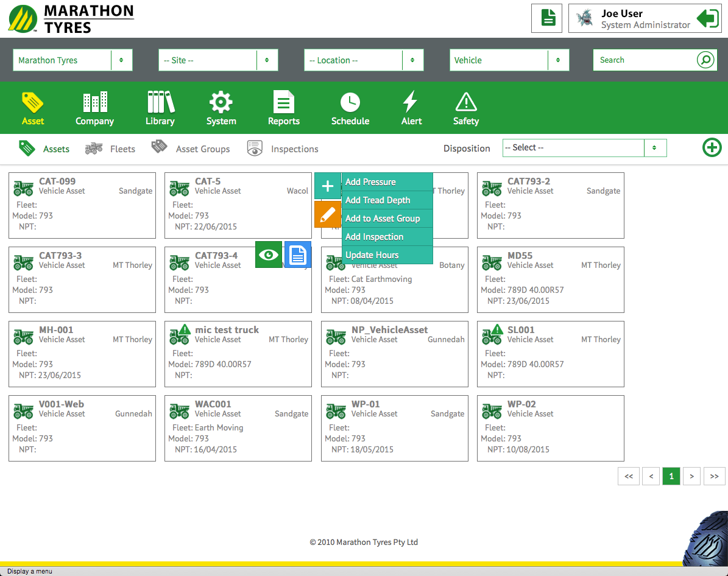Open the Library books icon
Image resolution: width=728 pixels, height=576 pixels.
point(160,102)
